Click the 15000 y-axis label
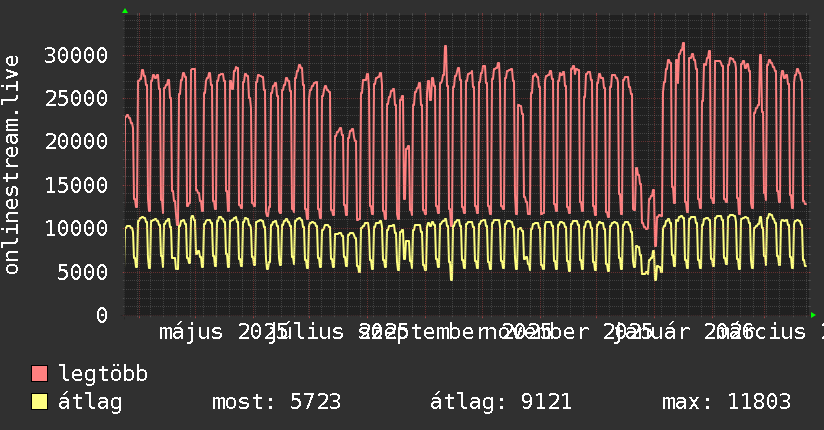Screen dimensions: 824x430 coord(76,185)
